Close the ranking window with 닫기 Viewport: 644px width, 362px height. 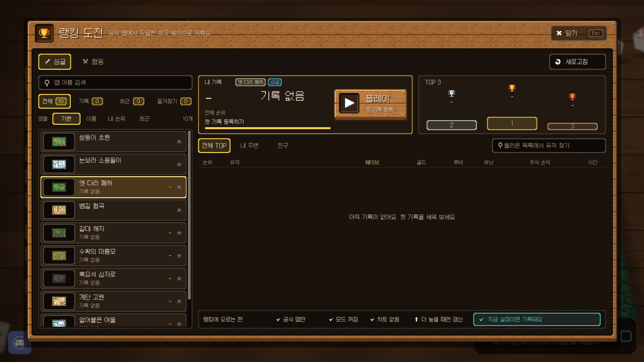[579, 33]
